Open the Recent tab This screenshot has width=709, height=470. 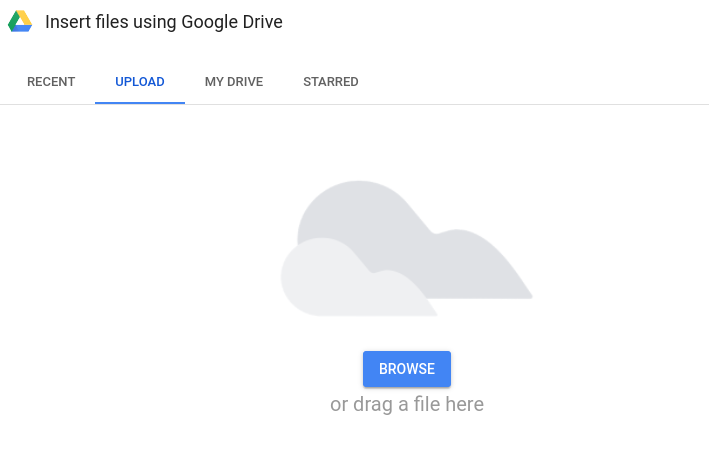(51, 82)
